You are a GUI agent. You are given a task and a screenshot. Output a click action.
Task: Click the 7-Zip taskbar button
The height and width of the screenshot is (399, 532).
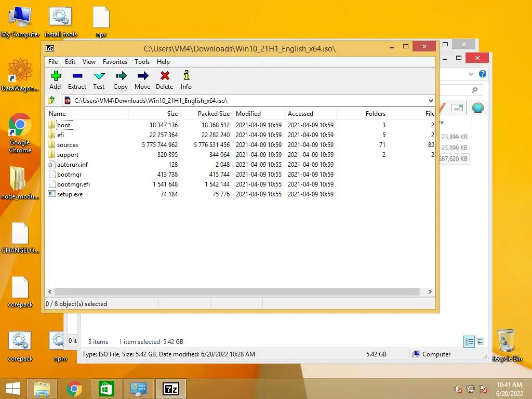pyautogui.click(x=170, y=389)
